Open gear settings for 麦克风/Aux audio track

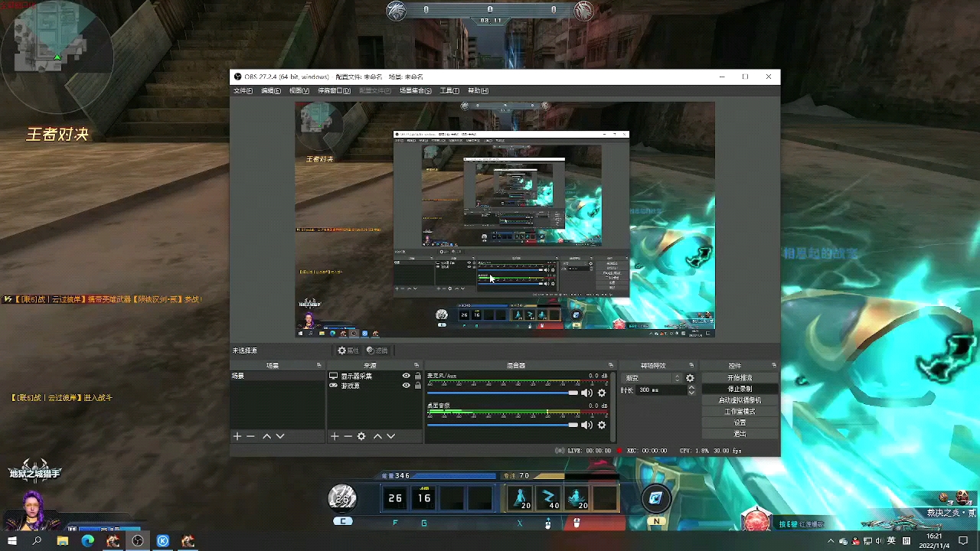[x=602, y=393]
